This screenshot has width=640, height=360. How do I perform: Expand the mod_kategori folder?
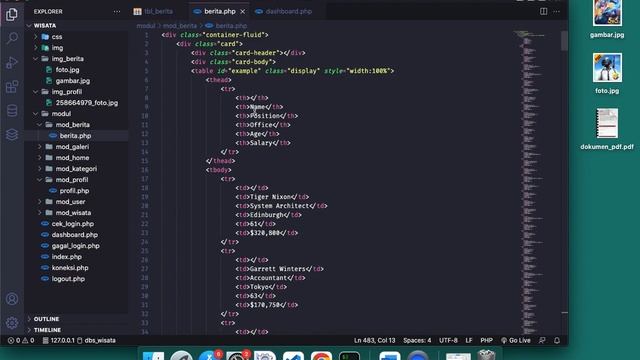tap(77, 169)
